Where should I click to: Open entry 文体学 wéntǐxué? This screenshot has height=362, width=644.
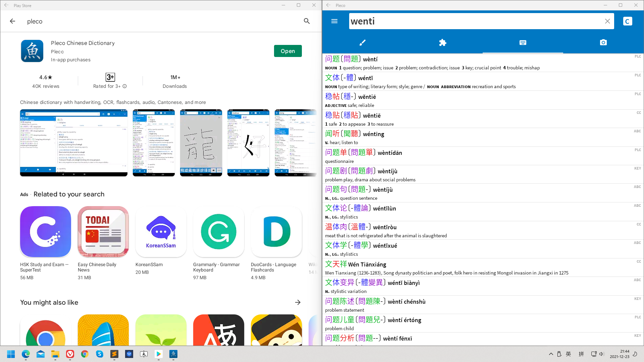(483, 249)
